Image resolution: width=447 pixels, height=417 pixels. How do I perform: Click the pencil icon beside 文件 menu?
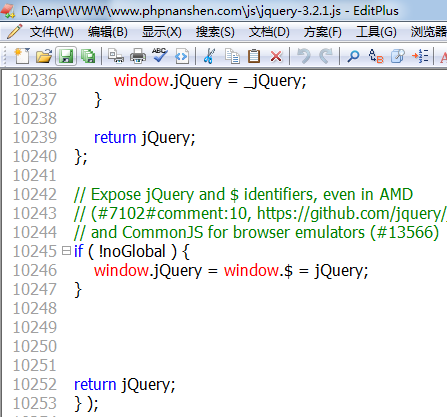coord(14,32)
